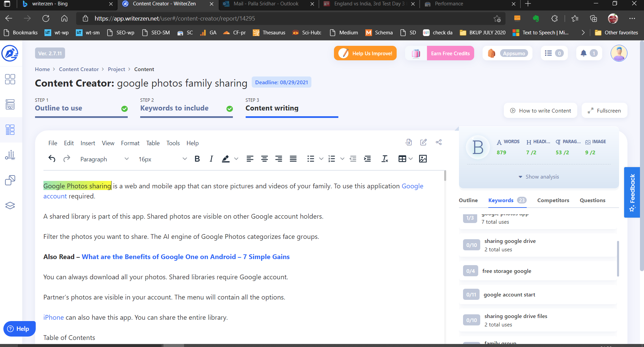Open bullet list style dropdown
The height and width of the screenshot is (347, 644).
point(321,159)
